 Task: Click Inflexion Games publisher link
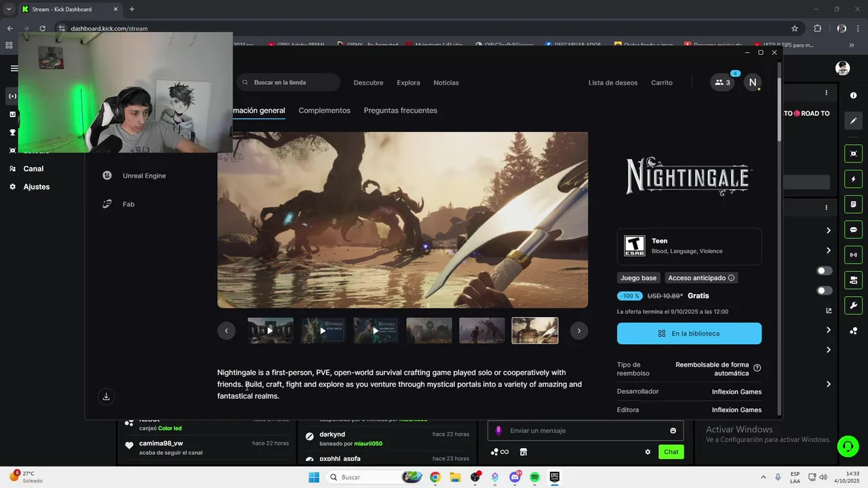(x=736, y=410)
